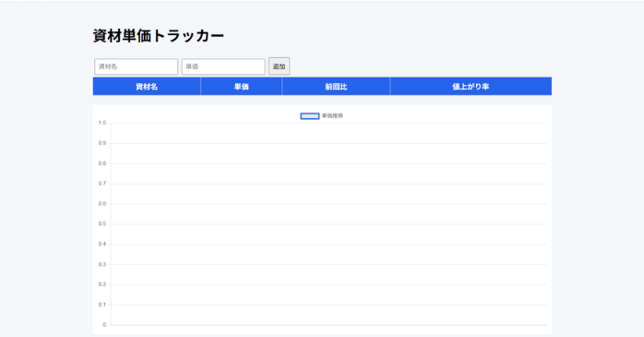Click the 資材名 input field

(136, 66)
